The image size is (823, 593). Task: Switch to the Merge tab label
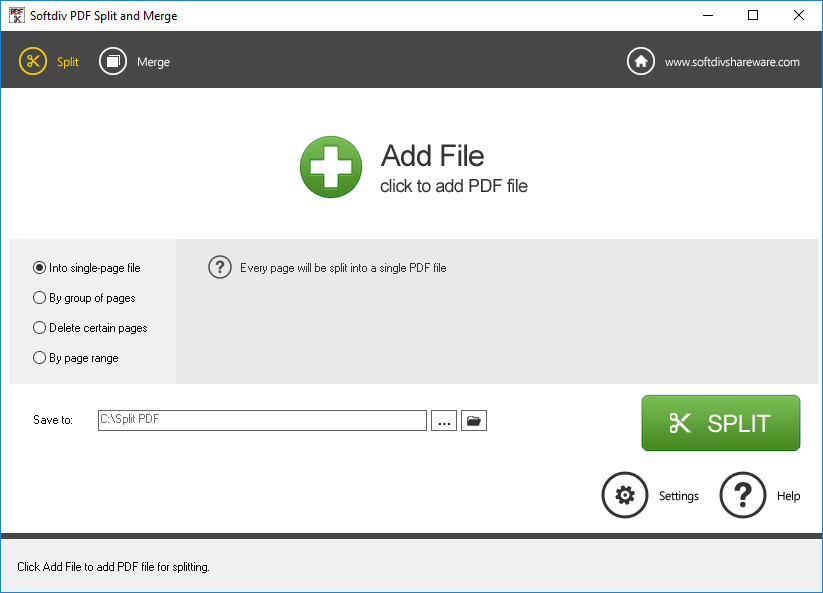(x=153, y=62)
